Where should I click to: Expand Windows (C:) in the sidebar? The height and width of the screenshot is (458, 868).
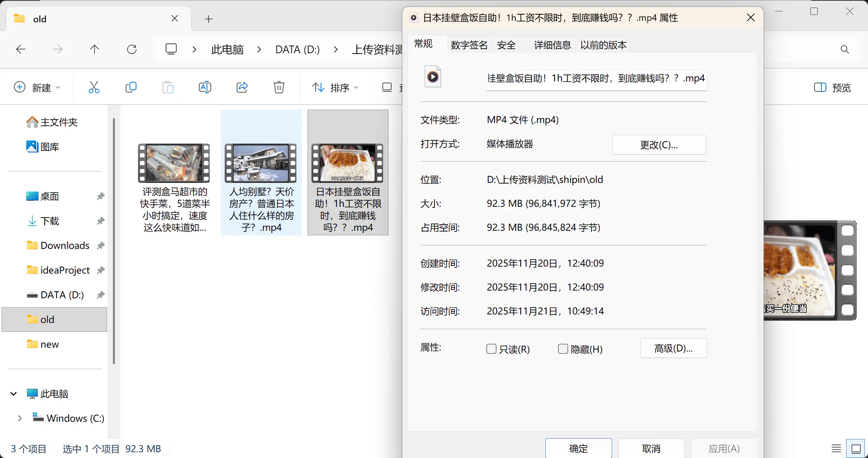(20, 418)
